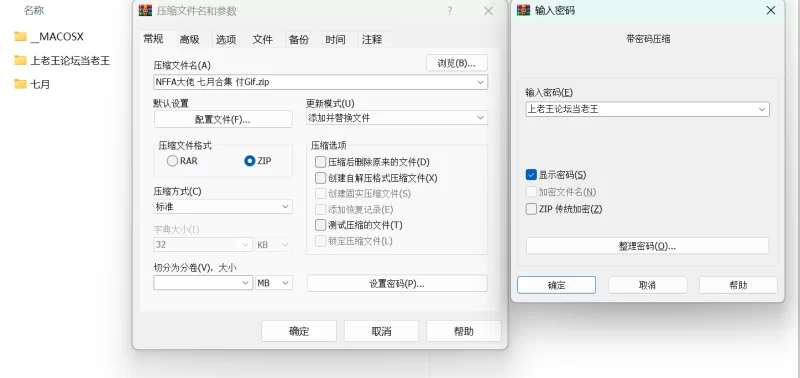This screenshot has width=800, height=378.
Task: Select the 上老王论坛当老王 folder icon
Action: pos(20,60)
